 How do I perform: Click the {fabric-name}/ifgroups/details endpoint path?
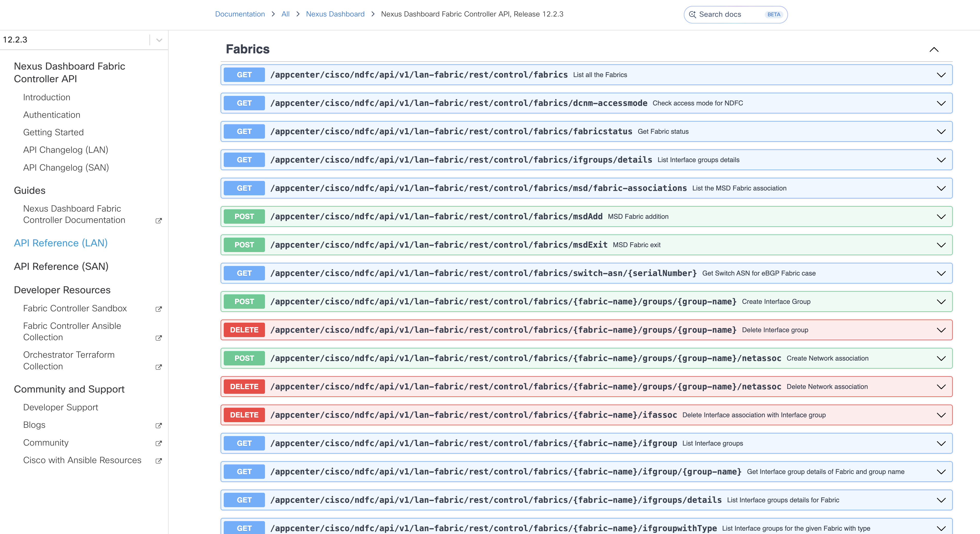[x=496, y=500]
